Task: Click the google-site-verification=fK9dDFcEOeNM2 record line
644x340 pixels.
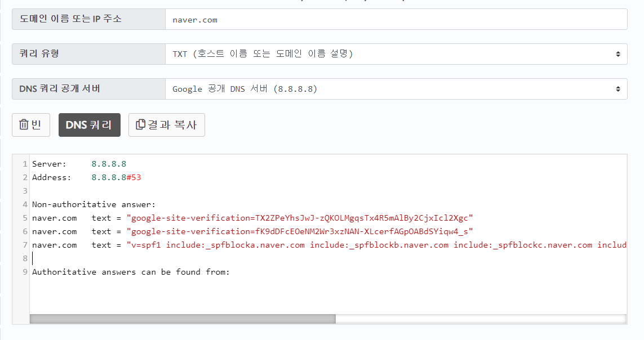Action: (x=252, y=232)
